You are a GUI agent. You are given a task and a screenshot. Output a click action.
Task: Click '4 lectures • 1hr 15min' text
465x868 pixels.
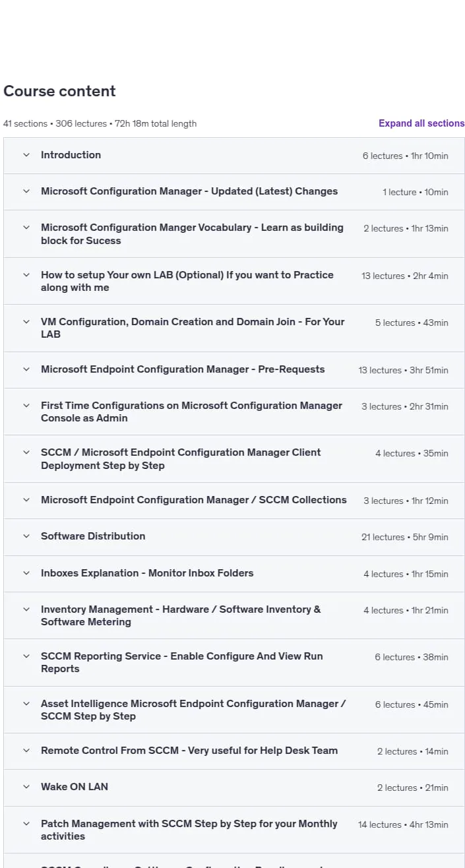pyautogui.click(x=406, y=574)
